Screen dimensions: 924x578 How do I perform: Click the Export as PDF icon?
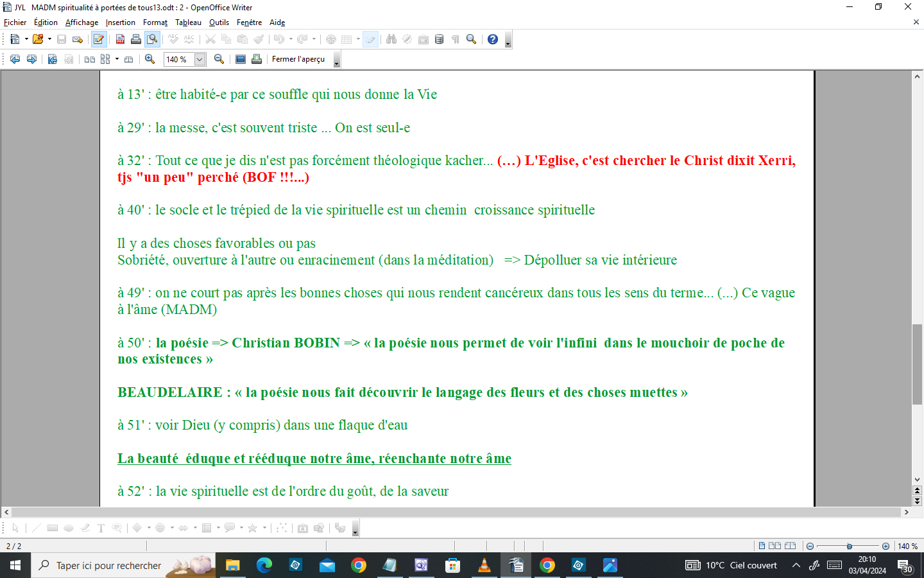[x=120, y=39]
